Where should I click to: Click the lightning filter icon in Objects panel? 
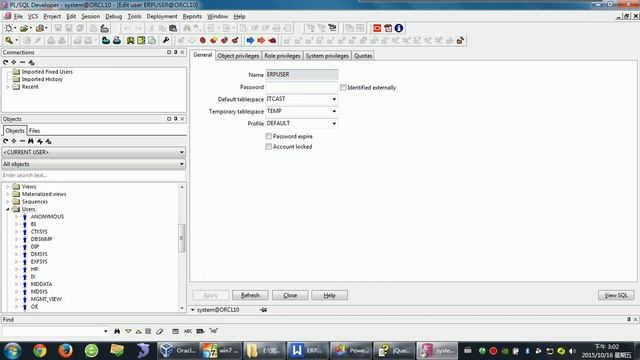pos(40,141)
